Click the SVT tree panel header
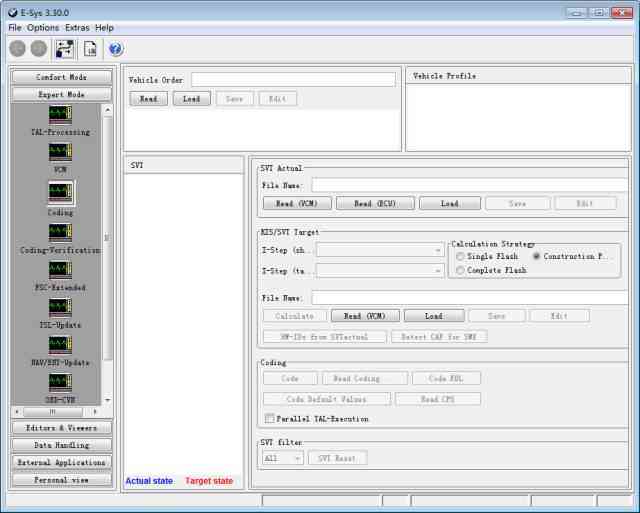This screenshot has height=513, width=640. click(184, 165)
